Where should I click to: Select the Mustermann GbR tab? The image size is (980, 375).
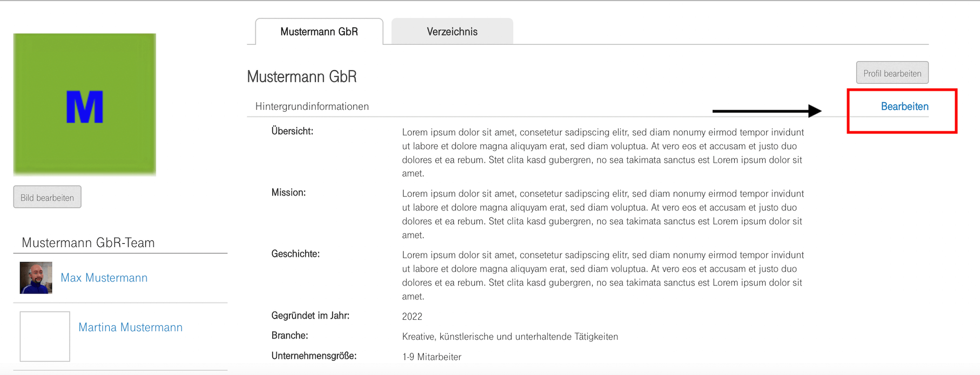pyautogui.click(x=319, y=32)
